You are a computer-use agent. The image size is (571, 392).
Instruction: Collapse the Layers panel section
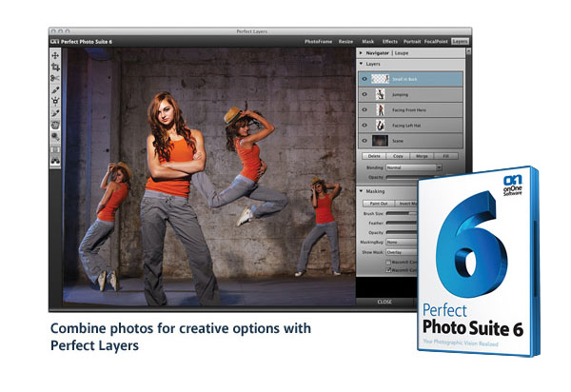361,64
